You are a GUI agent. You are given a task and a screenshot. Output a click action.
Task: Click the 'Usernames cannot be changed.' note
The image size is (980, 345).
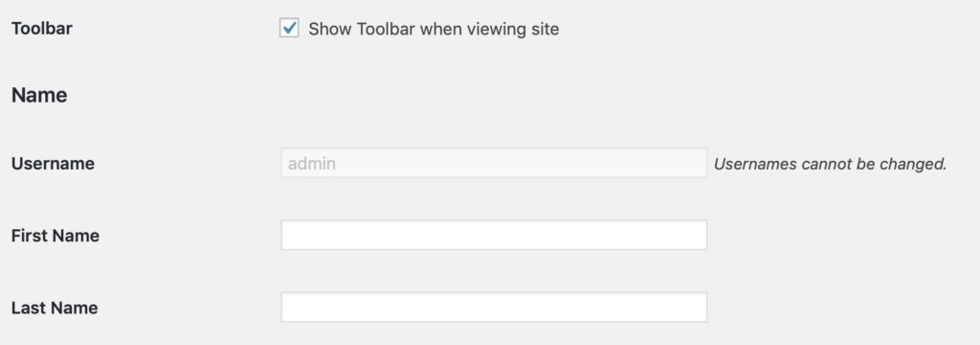pos(830,164)
